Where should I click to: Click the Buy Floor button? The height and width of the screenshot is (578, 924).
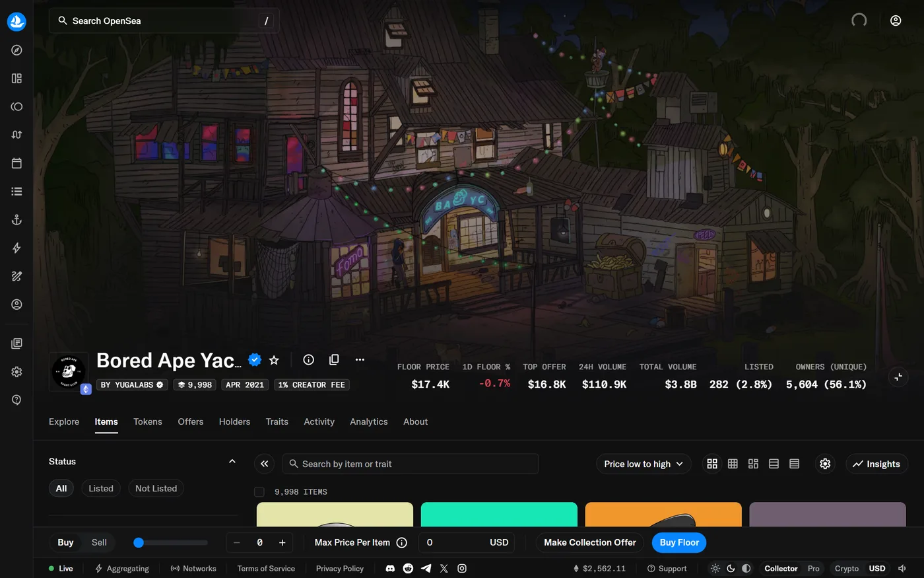[x=679, y=542]
